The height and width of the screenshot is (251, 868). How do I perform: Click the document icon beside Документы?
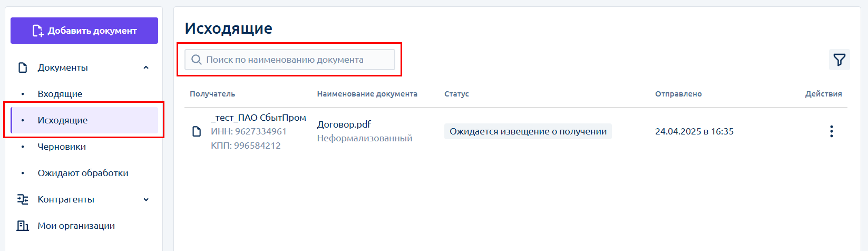point(23,67)
